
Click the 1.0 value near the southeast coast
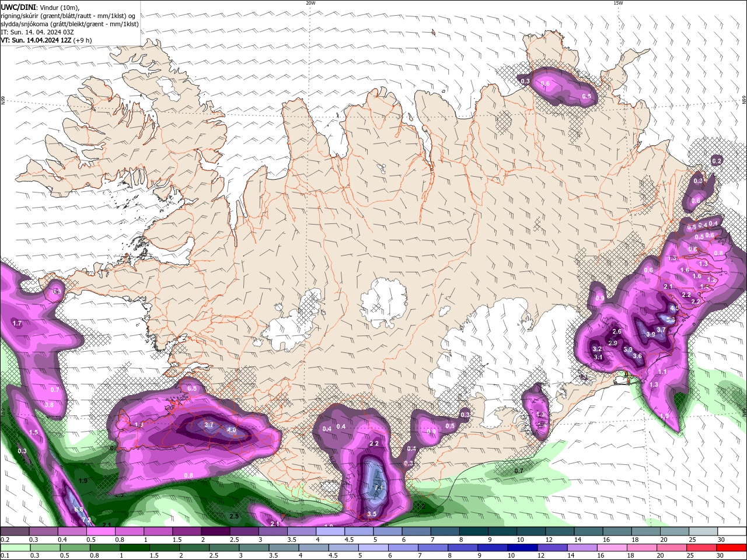[x=664, y=416]
